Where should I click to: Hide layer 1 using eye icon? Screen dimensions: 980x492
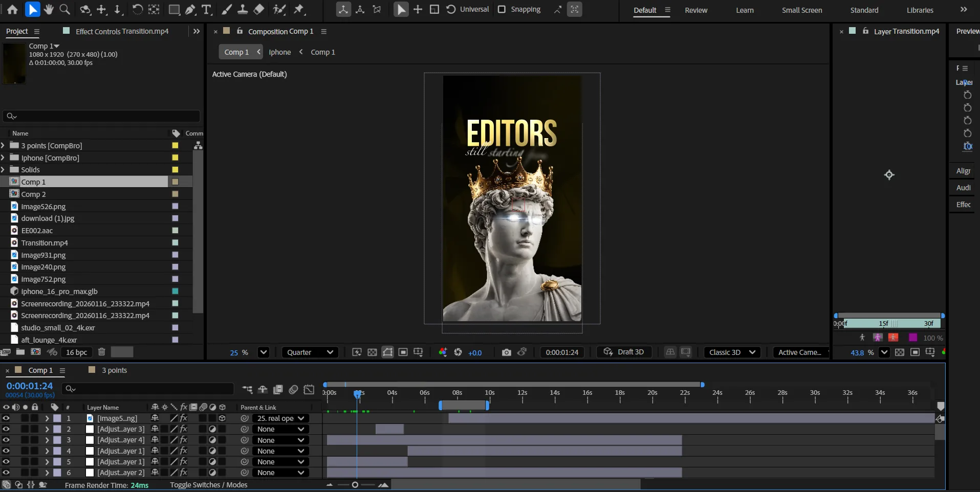click(x=6, y=418)
